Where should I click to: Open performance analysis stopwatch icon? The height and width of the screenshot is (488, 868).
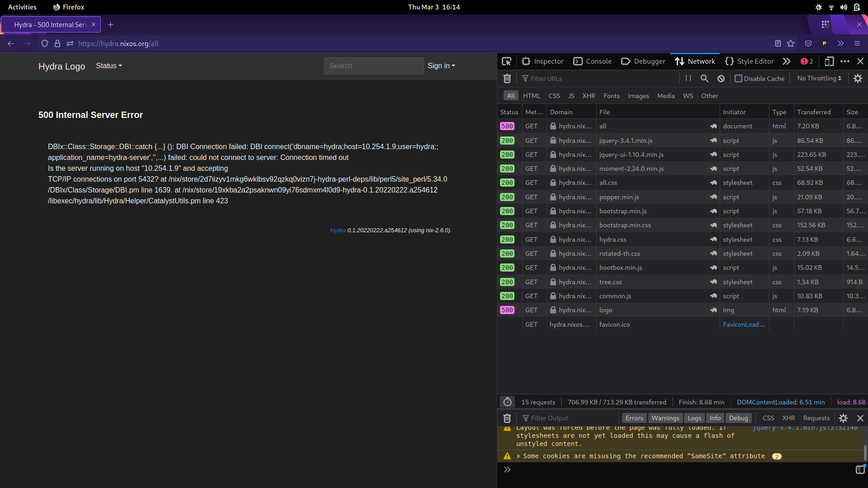click(507, 402)
